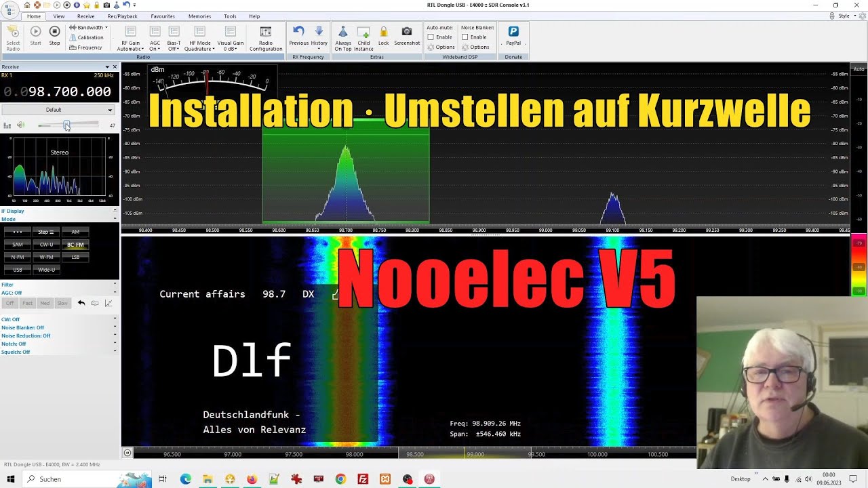Switch to the View tab
The image size is (868, 488).
pos(59,16)
